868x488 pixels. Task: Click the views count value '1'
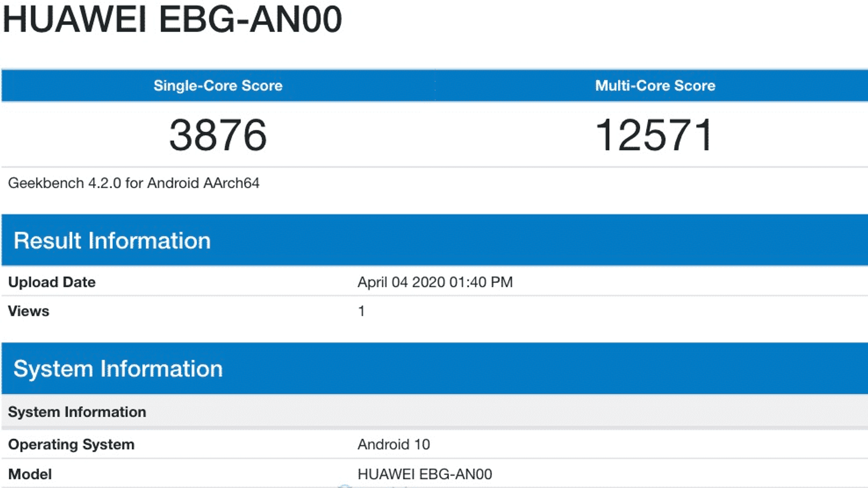coord(361,311)
